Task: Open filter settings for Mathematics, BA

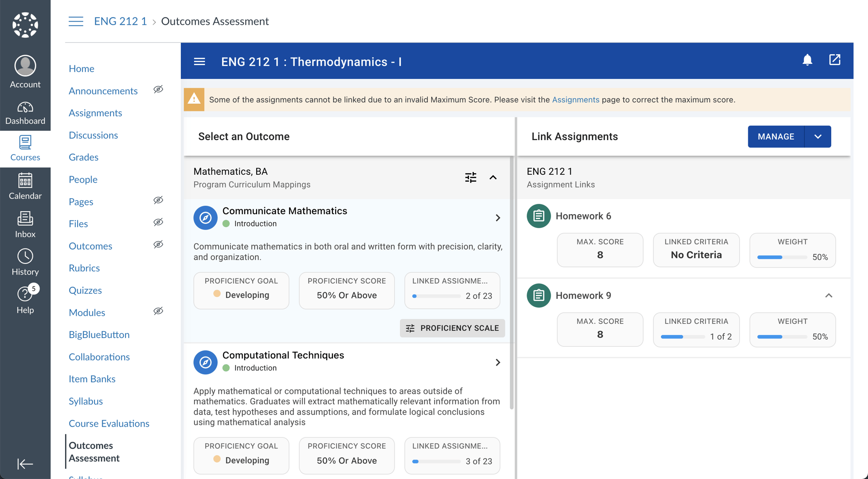Action: pos(470,177)
